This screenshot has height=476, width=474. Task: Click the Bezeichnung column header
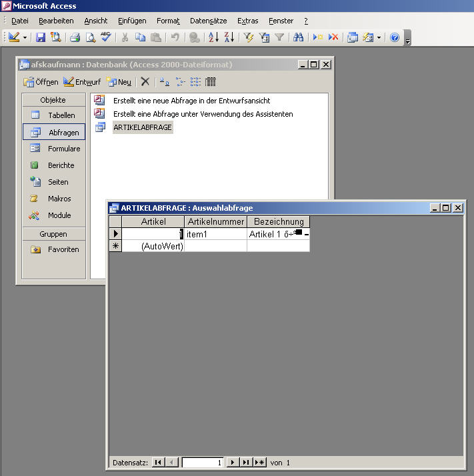click(279, 221)
